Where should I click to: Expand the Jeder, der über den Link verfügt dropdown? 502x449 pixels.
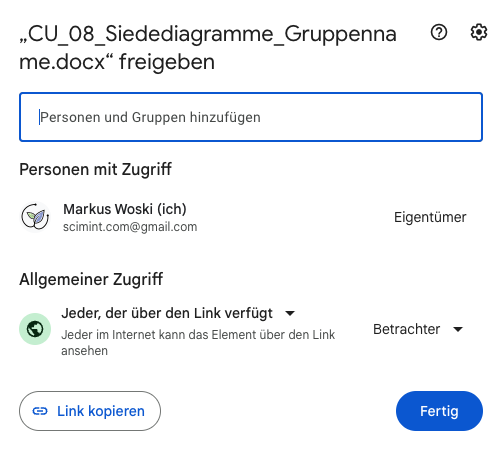(178, 313)
